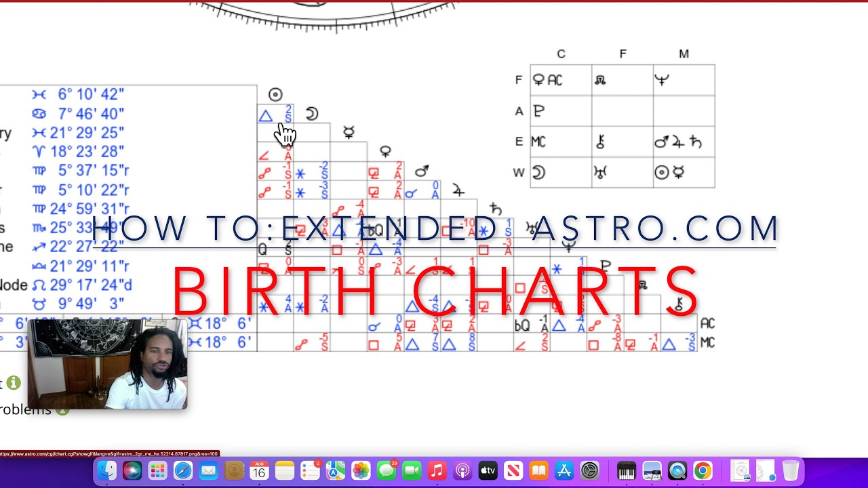The image size is (868, 488).
Task: Click position text 5° 37' 15"r
Action: click(94, 171)
